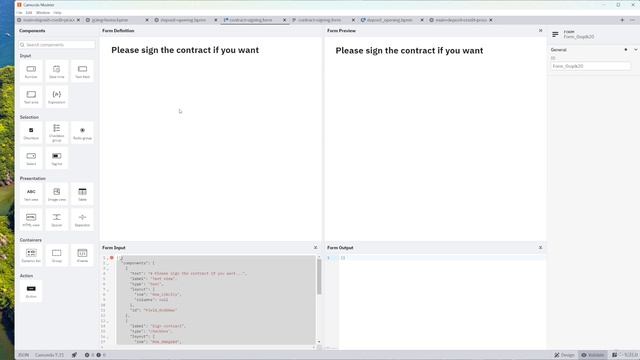This screenshot has height=360, width=640.
Task: Select the Number input component
Action: pyautogui.click(x=31, y=71)
